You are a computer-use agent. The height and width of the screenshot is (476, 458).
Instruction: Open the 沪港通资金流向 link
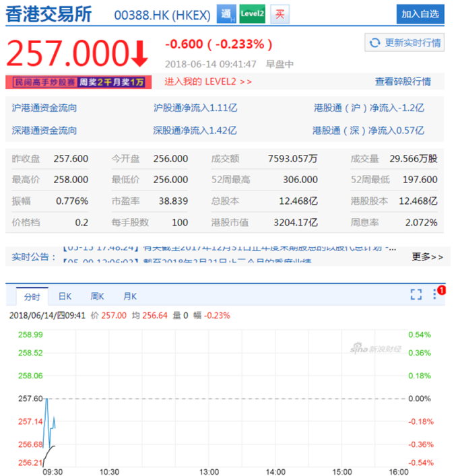44,108
